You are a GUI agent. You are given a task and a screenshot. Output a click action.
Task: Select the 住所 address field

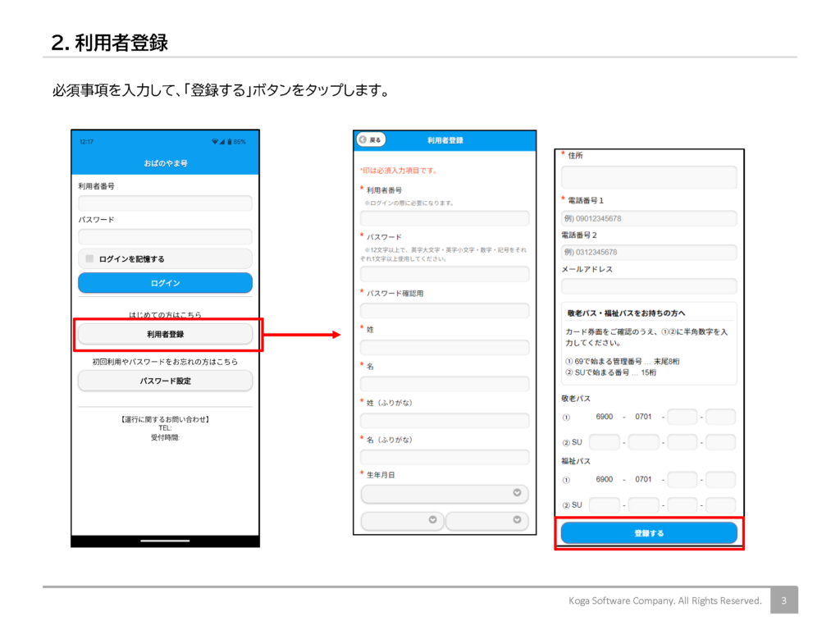point(649,176)
